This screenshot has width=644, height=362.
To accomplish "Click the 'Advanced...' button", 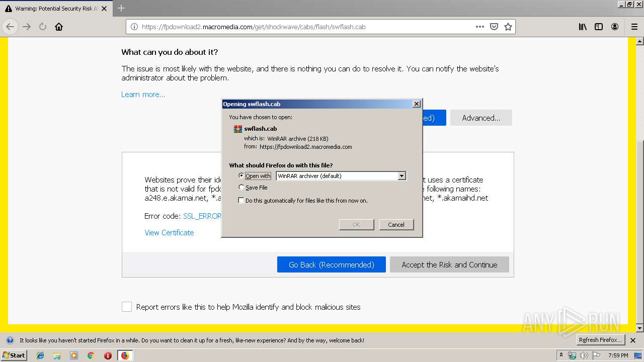I will (x=481, y=118).
